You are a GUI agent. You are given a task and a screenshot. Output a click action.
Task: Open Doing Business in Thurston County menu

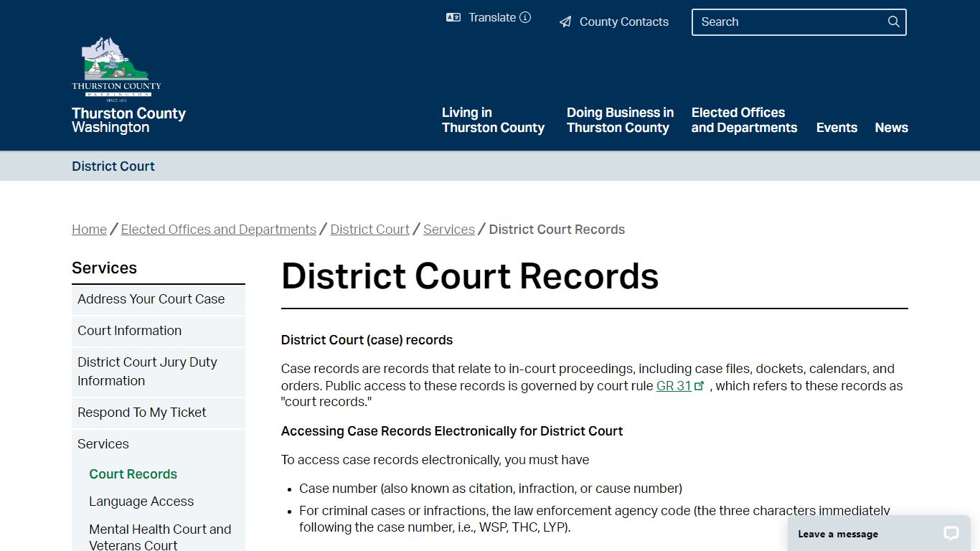point(620,120)
